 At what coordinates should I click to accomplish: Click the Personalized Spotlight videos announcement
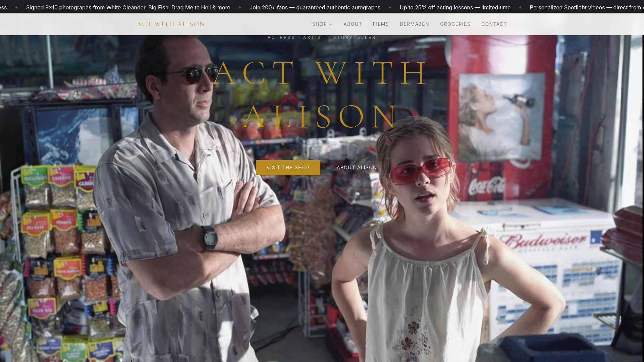[587, 7]
